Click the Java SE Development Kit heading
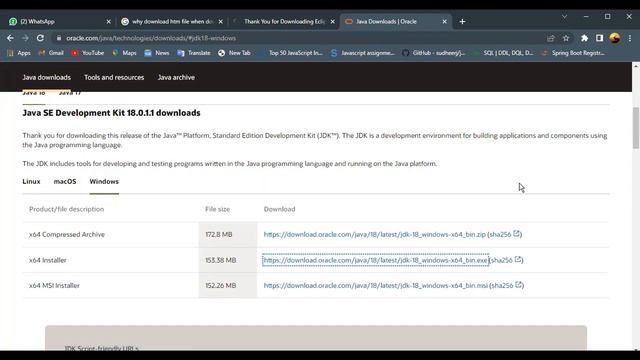The image size is (640, 360). coord(111,113)
